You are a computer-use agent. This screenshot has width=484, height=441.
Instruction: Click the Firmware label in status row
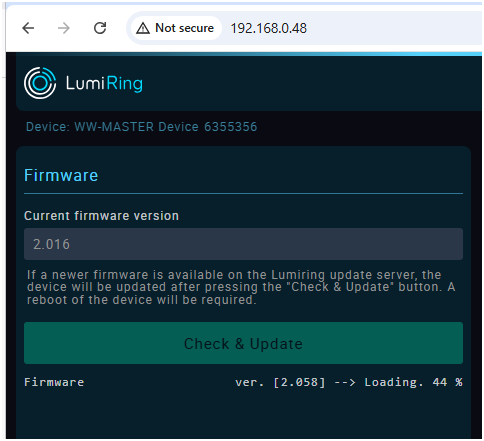tap(54, 382)
